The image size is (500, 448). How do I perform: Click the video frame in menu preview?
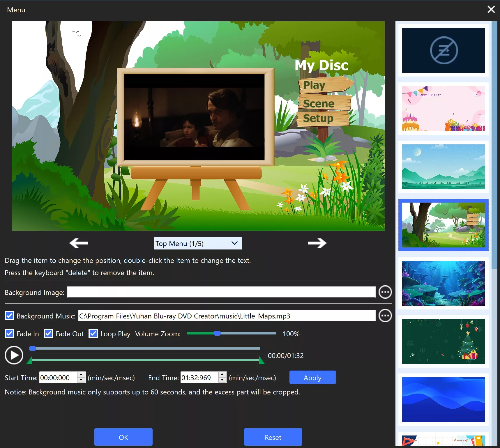click(194, 117)
